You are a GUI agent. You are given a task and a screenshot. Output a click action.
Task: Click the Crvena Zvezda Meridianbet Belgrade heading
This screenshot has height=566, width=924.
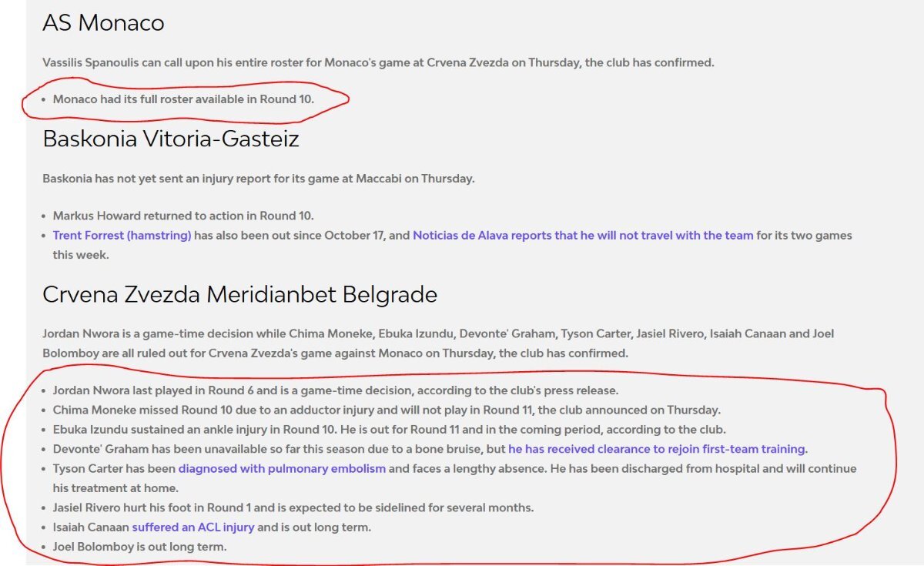coord(239,295)
